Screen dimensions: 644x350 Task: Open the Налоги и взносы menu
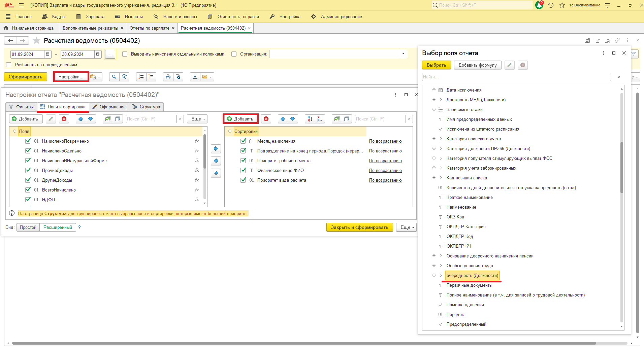point(175,17)
